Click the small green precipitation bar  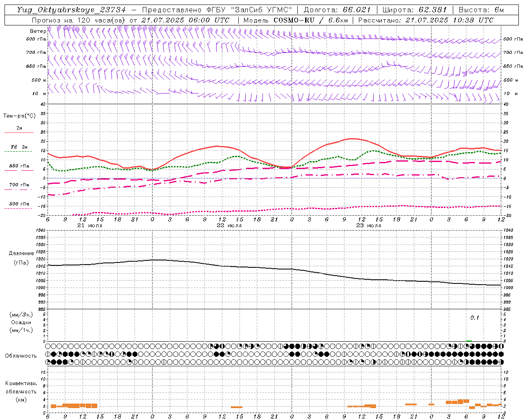pos(469,340)
